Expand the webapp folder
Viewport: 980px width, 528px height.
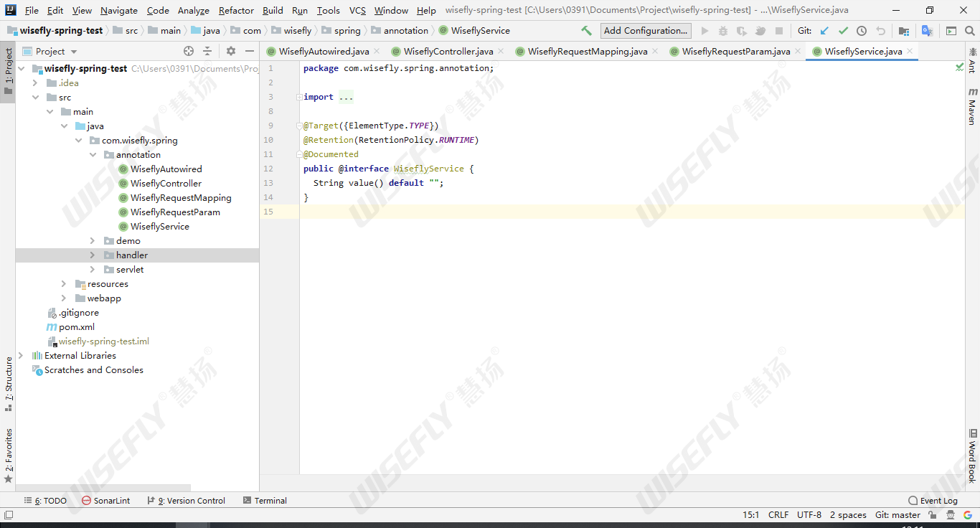(64, 298)
